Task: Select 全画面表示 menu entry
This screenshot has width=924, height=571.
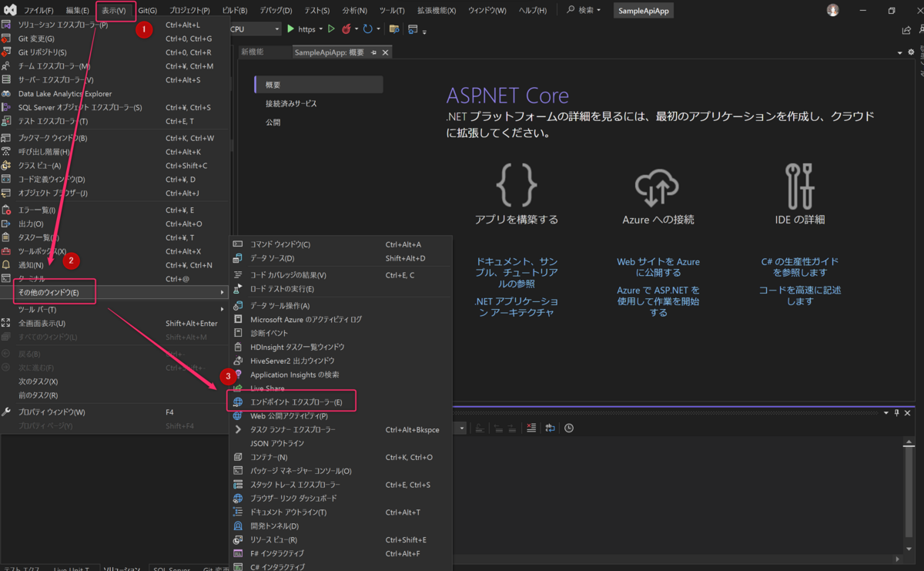Action: coord(114,324)
